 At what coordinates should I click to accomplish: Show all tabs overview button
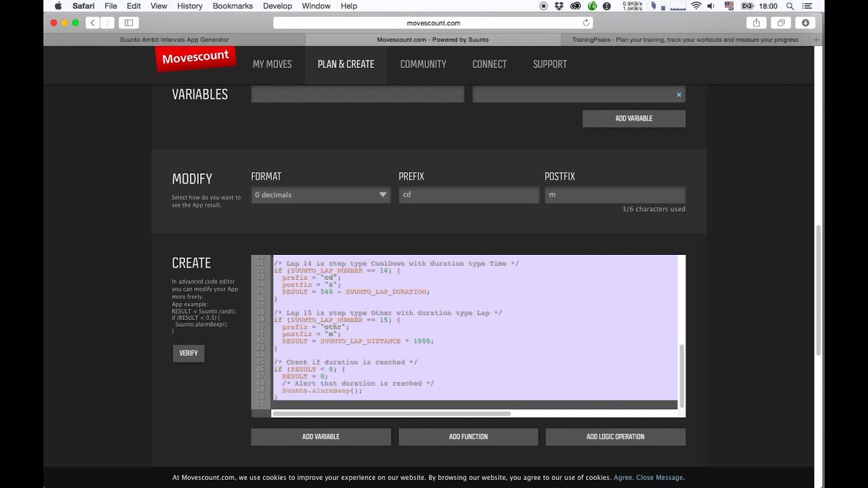[781, 22]
